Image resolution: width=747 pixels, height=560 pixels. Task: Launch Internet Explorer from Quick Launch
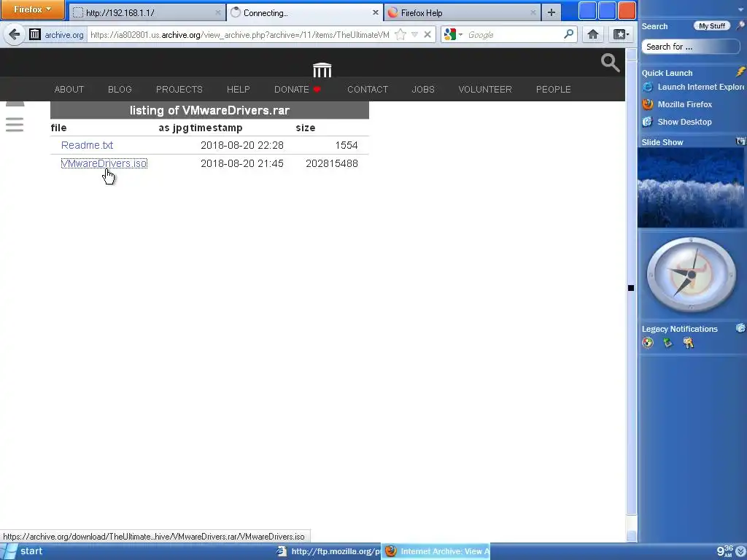pos(693,87)
